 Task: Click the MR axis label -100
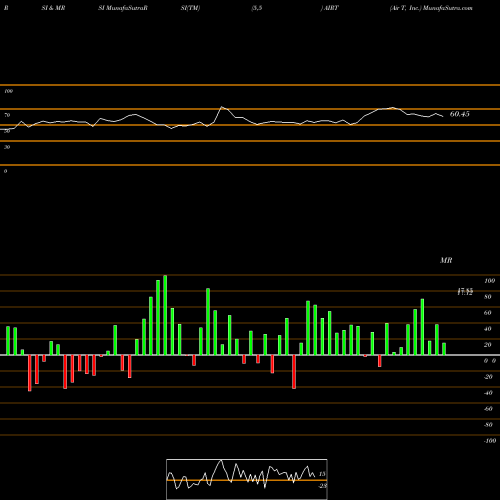(490, 441)
